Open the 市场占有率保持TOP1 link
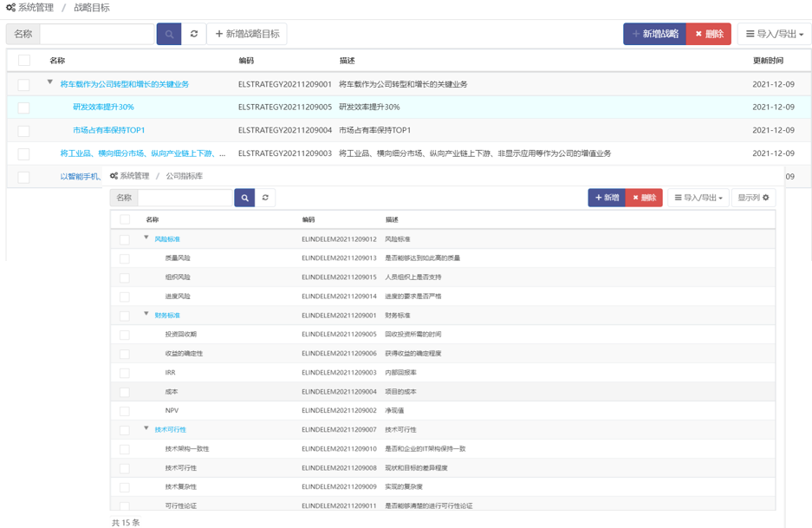This screenshot has height=528, width=812. (108, 130)
